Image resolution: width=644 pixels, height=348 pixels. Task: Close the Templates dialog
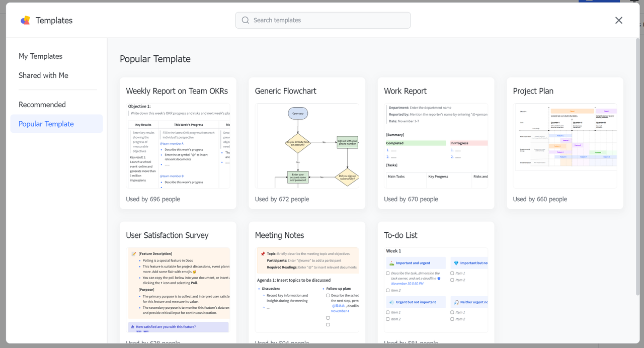[x=618, y=20]
